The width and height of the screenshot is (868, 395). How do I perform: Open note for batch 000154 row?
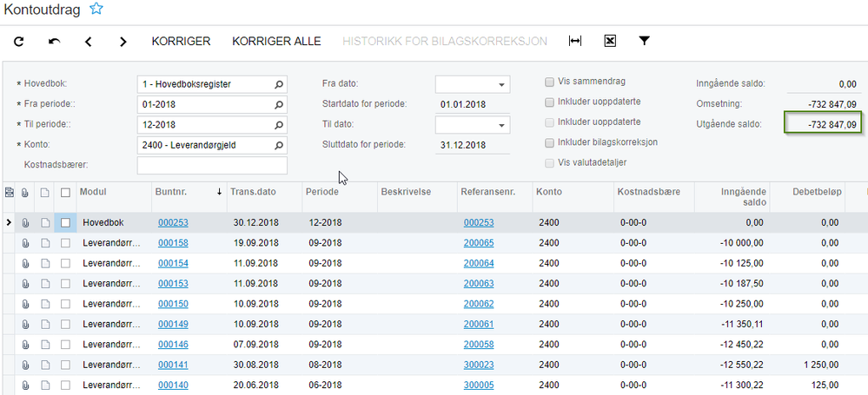click(45, 263)
